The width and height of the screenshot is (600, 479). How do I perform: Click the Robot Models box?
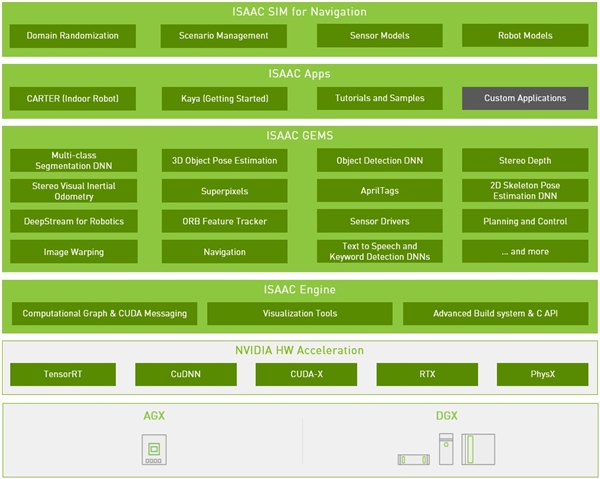pyautogui.click(x=525, y=36)
